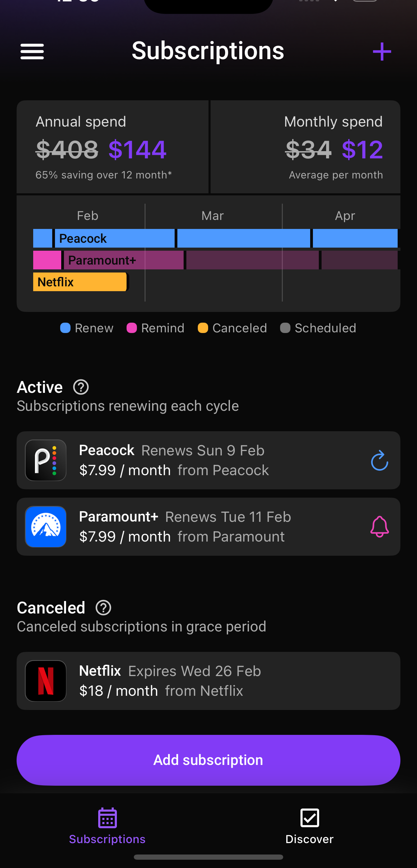Open help icon beside Active heading

[81, 387]
